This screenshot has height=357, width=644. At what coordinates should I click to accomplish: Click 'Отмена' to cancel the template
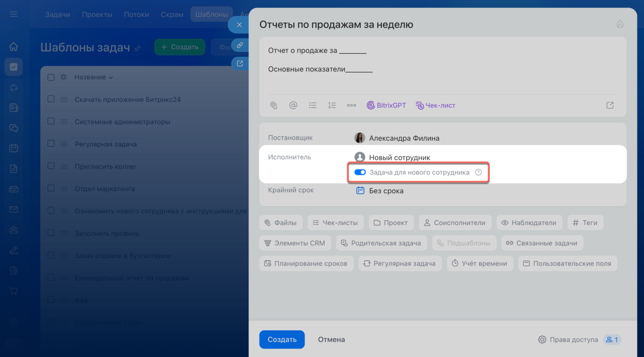tap(332, 339)
